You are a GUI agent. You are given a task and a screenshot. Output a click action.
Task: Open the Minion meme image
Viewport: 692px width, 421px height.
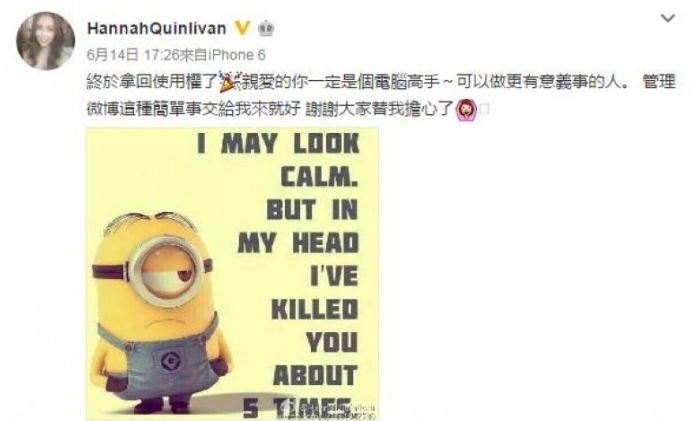233,274
